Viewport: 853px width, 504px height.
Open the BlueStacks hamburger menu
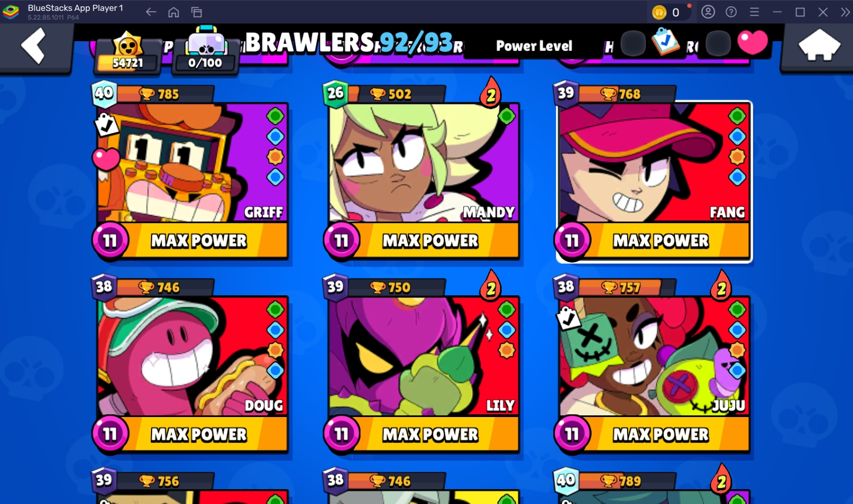754,12
